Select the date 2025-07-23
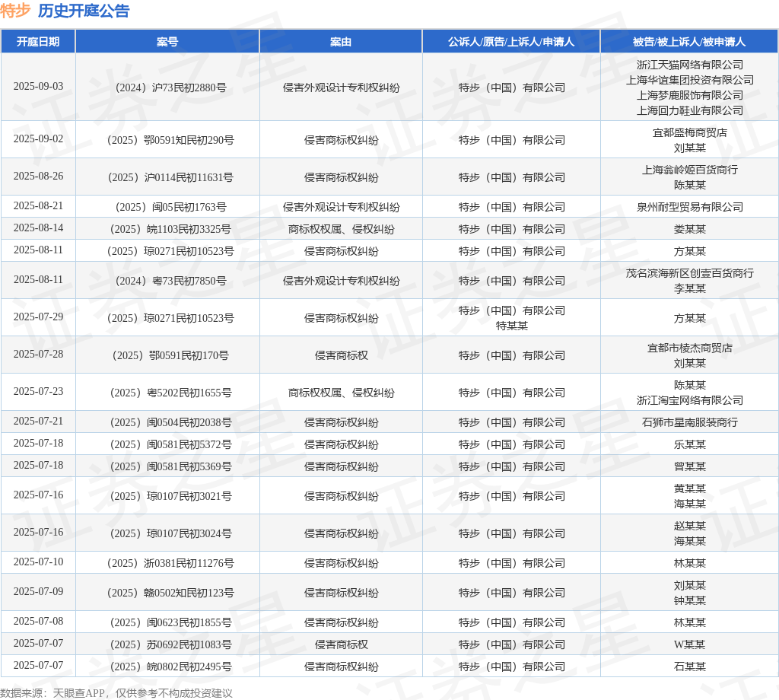The height and width of the screenshot is (700, 779). pos(38,392)
